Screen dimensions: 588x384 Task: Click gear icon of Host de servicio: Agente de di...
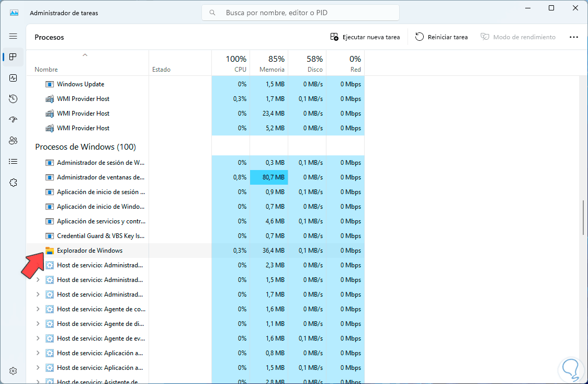(50, 324)
